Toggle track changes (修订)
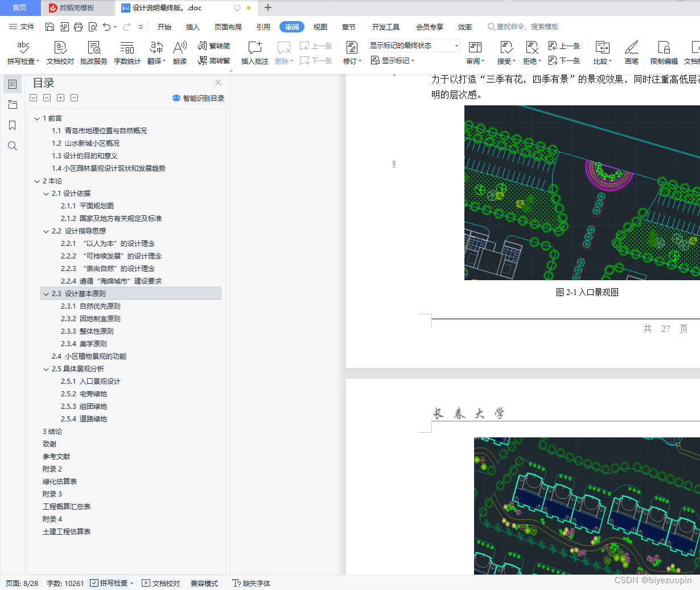 pos(352,53)
